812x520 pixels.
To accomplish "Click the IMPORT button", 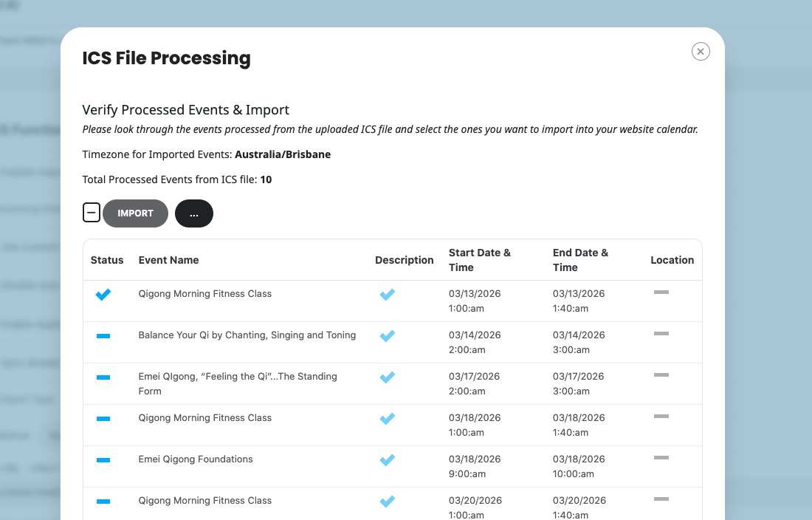I will click(135, 213).
